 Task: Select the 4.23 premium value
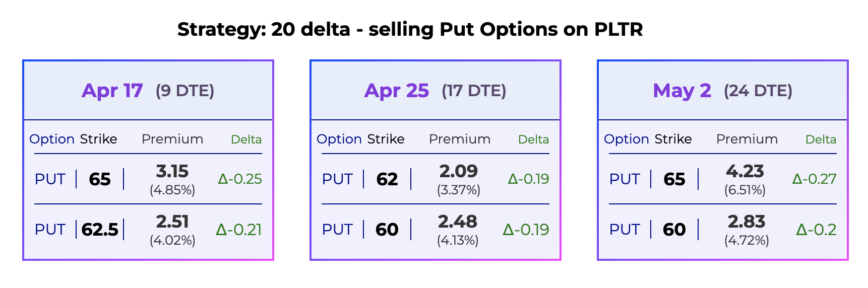745,172
